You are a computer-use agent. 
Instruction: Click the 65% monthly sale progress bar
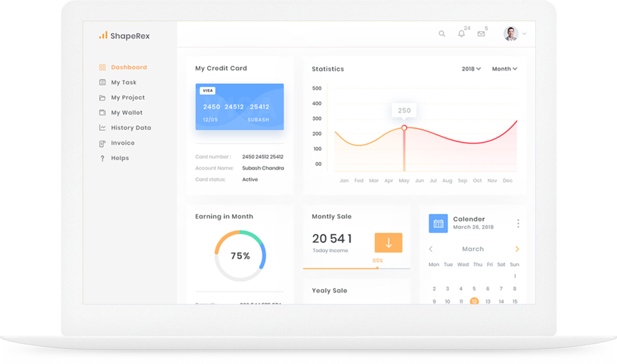pyautogui.click(x=357, y=268)
